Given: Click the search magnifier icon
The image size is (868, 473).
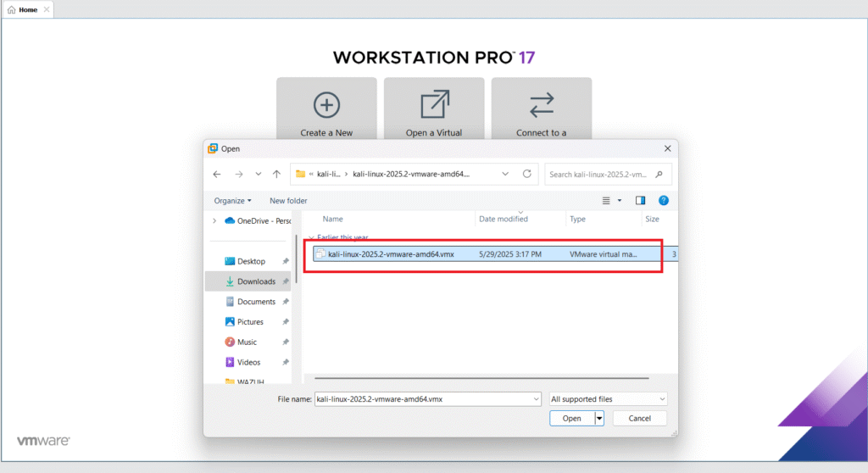Looking at the screenshot, I should [x=659, y=175].
